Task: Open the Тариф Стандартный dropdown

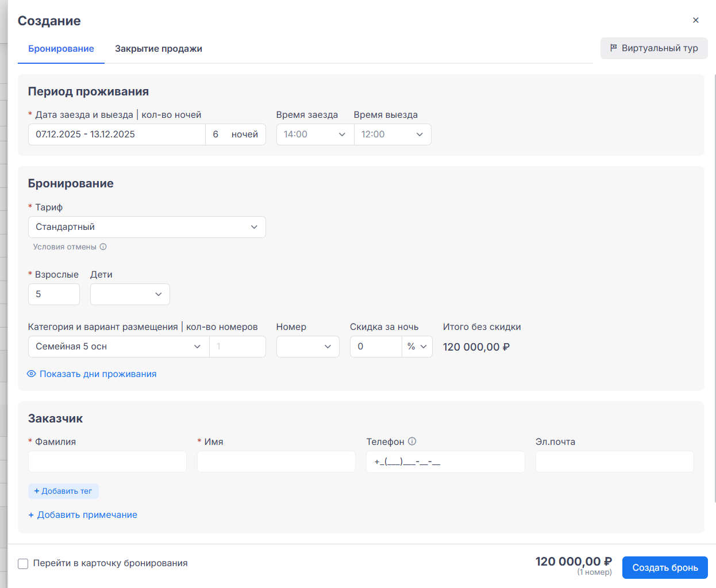Action: click(x=147, y=227)
